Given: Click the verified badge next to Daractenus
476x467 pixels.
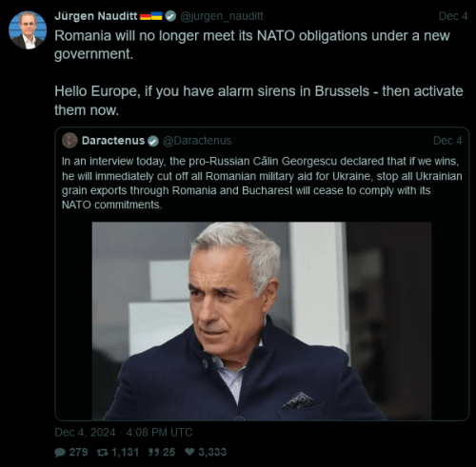Looking at the screenshot, I should click(153, 141).
